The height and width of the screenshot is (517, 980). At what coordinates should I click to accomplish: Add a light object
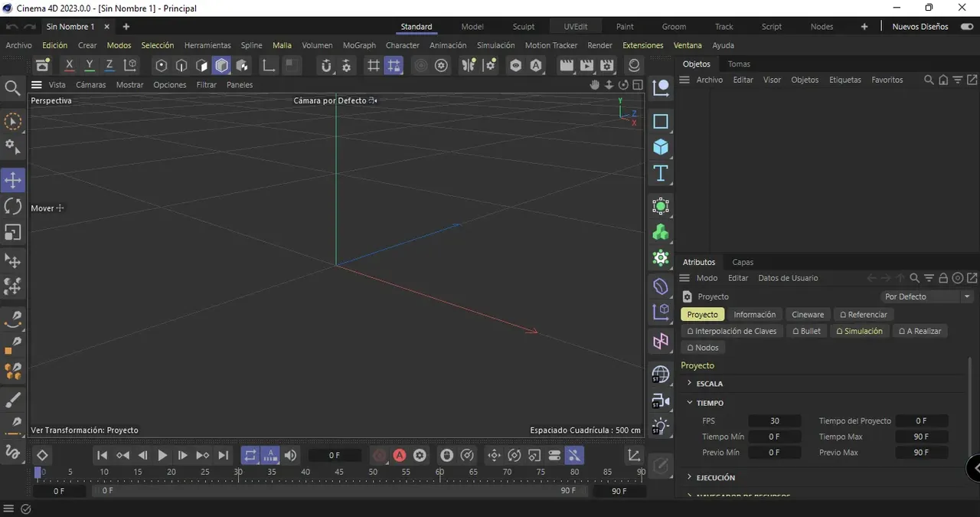[661, 426]
